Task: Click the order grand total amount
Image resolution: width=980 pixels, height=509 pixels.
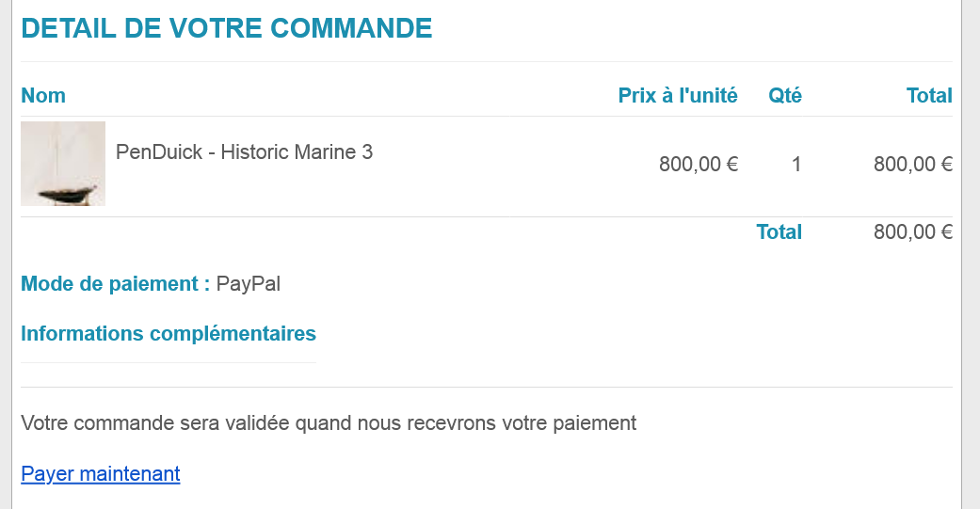Action: click(x=913, y=232)
